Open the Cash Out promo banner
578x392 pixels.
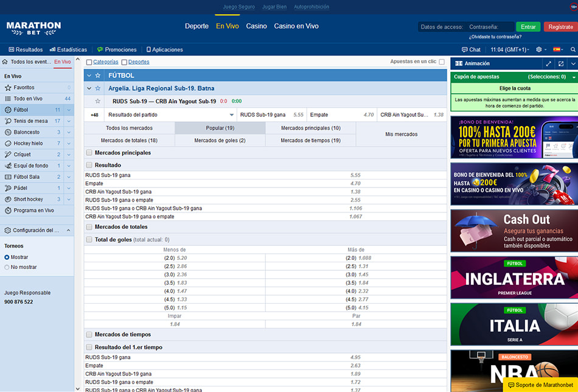[x=514, y=231]
